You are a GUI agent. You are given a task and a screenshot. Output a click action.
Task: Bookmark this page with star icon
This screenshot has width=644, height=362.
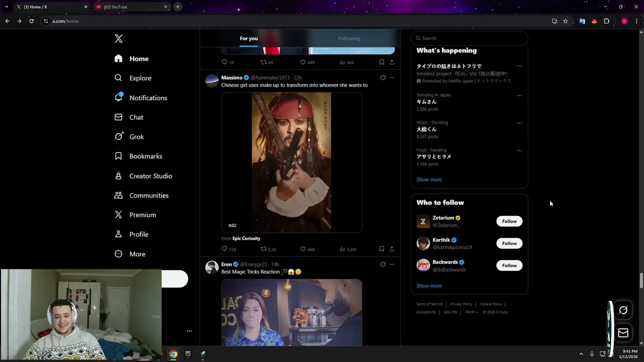566,21
